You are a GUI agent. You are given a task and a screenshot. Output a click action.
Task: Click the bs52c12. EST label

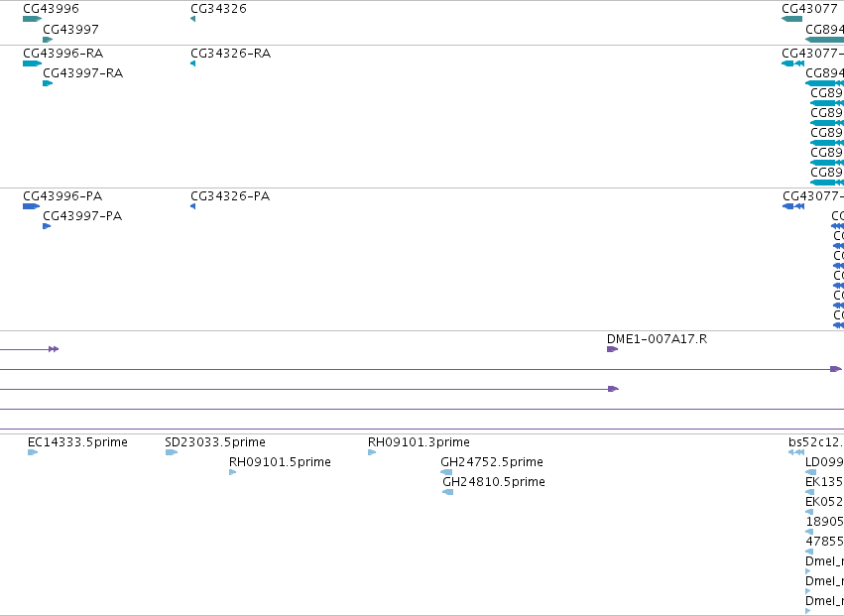(x=816, y=442)
